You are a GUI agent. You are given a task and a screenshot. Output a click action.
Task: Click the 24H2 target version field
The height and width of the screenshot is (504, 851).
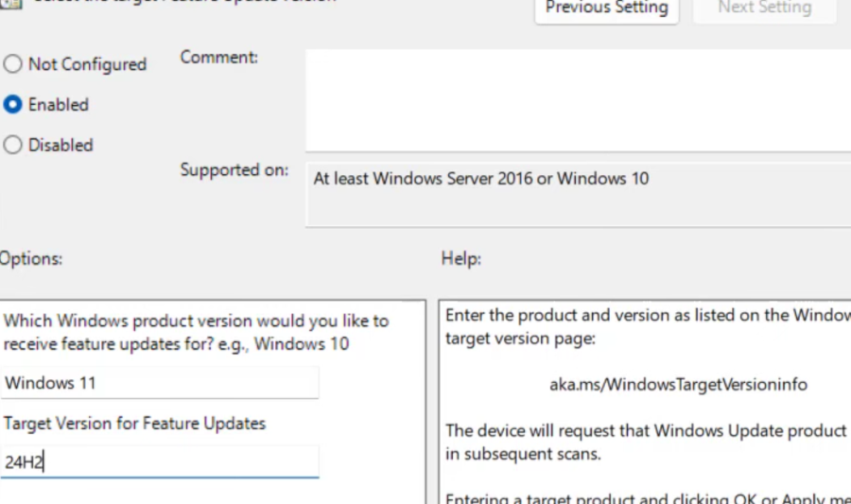(x=160, y=462)
